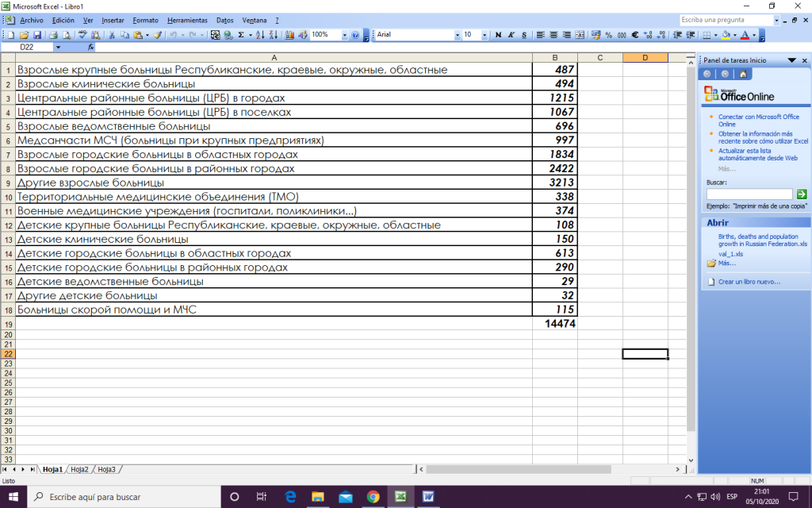The height and width of the screenshot is (508, 812).
Task: Open the Formato menu
Action: click(145, 19)
